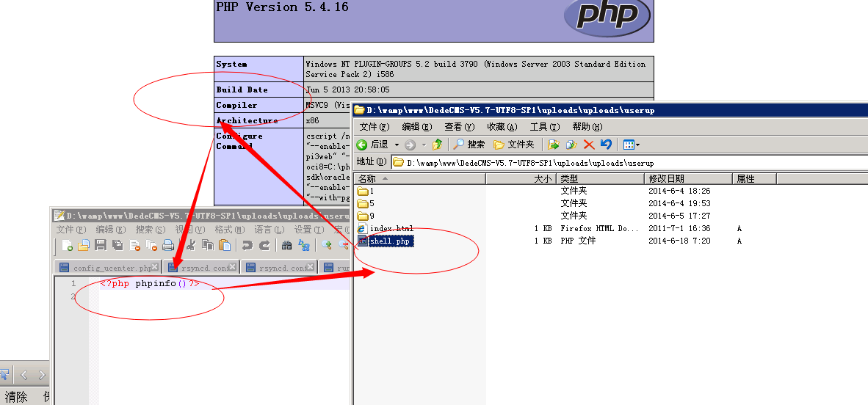Click the Zoom In magnifier in Notepad++
The width and height of the screenshot is (868, 405).
click(327, 246)
